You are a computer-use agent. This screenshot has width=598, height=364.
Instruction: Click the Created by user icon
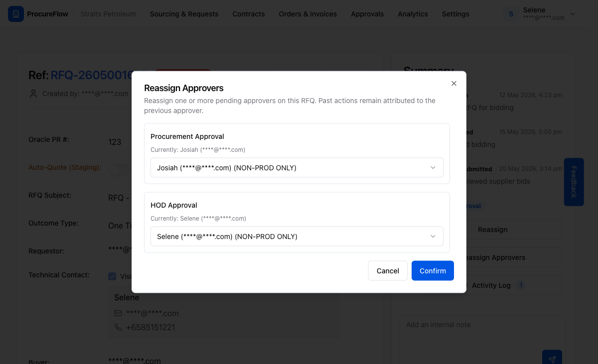point(33,94)
